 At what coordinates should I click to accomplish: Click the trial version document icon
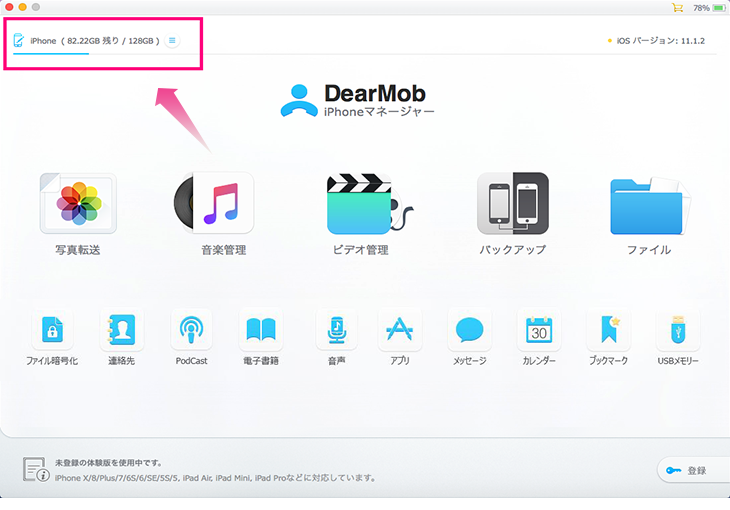click(x=36, y=469)
